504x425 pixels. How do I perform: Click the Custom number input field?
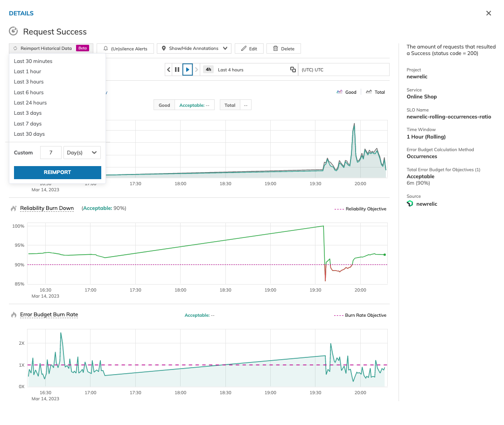pos(51,153)
